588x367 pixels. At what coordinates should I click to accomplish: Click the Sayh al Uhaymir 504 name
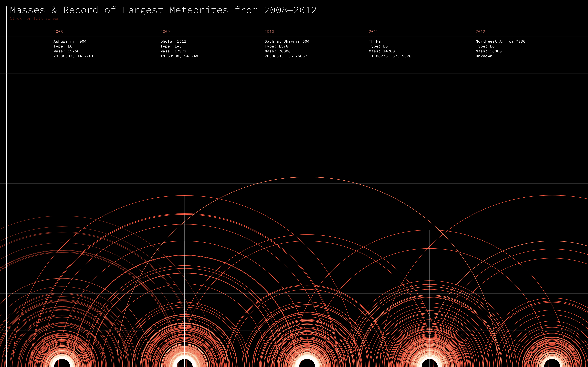tap(287, 41)
